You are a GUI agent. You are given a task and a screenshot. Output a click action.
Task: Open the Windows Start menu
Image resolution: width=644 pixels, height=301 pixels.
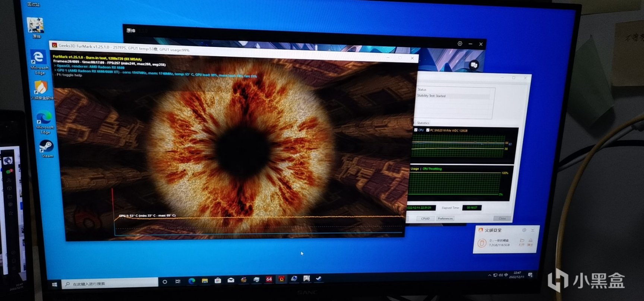tap(55, 284)
